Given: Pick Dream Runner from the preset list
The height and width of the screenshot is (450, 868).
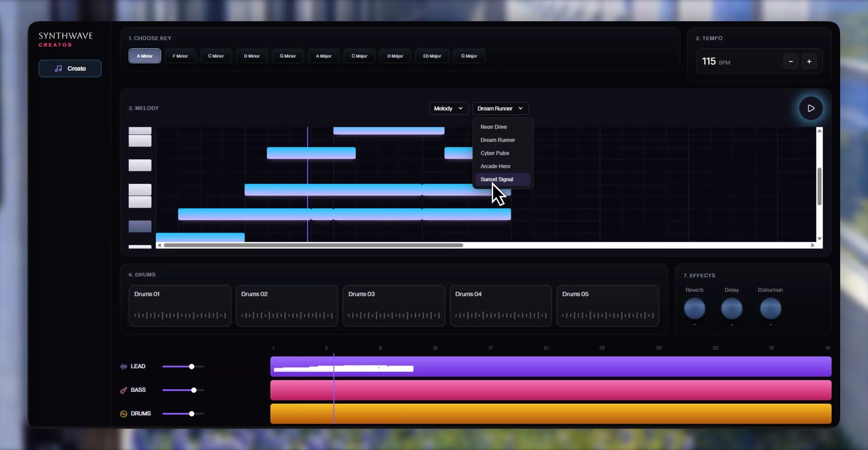Looking at the screenshot, I should 502,140.
